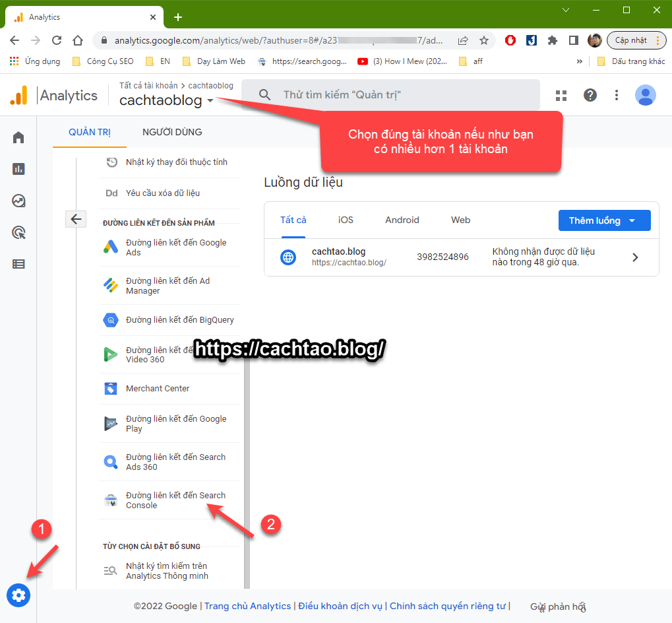Expand the cachtao.blog stream row chevron
Image resolution: width=672 pixels, height=623 pixels.
pyautogui.click(x=635, y=257)
